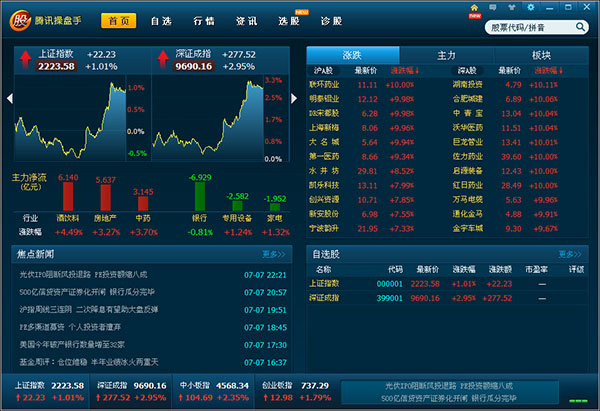Click the Tencent 操盘手 logo icon
Image resolution: width=600 pixels, height=411 pixels.
click(20, 21)
